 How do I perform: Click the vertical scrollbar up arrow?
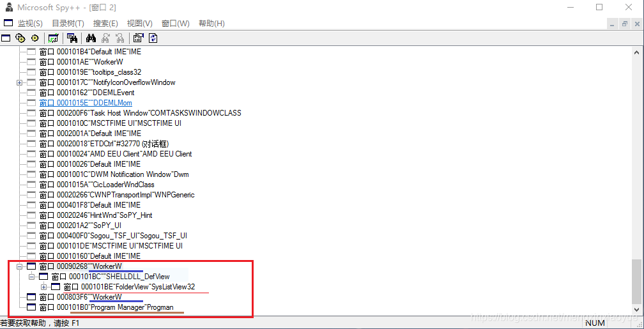click(636, 52)
